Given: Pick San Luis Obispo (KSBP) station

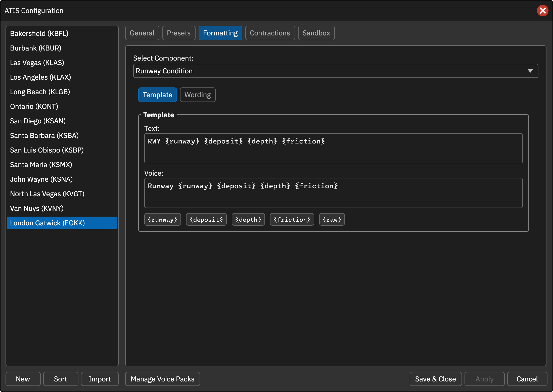Looking at the screenshot, I should [62, 150].
